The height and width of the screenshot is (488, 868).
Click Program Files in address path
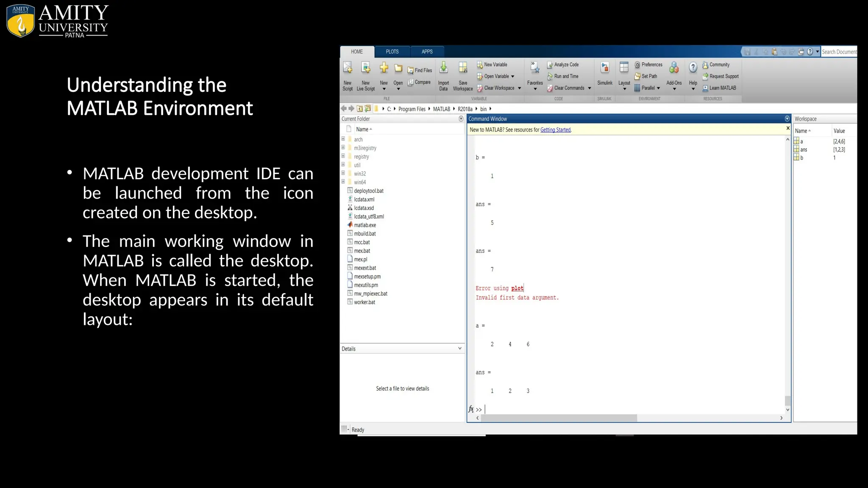412,109
